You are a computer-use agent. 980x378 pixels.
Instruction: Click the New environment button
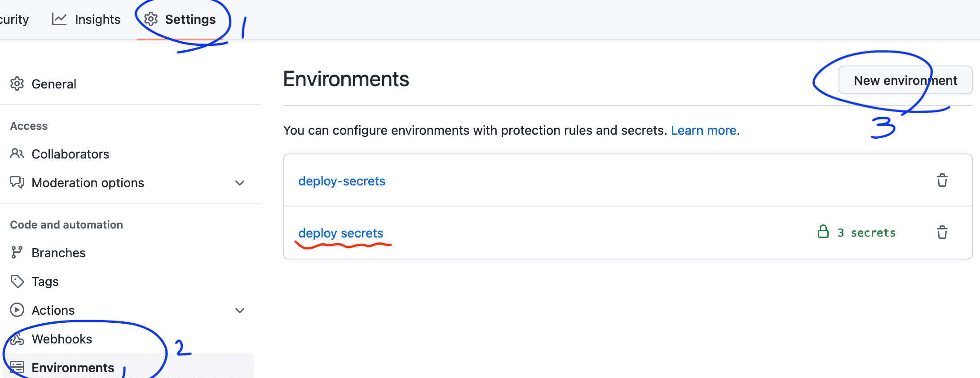[x=905, y=80]
